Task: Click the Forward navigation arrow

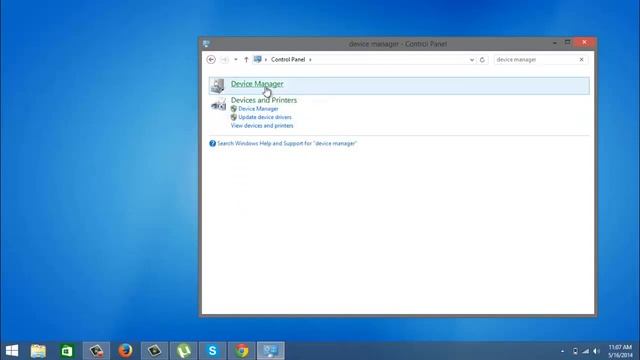Action: (224, 60)
